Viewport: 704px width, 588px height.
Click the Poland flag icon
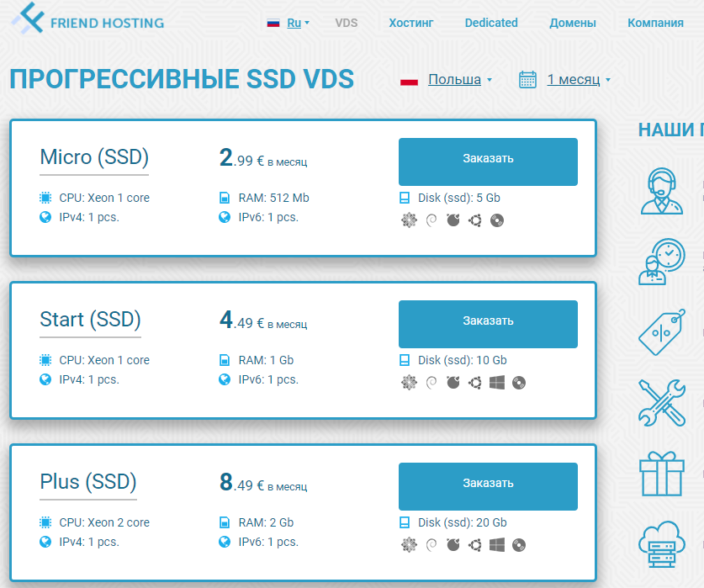click(x=409, y=82)
